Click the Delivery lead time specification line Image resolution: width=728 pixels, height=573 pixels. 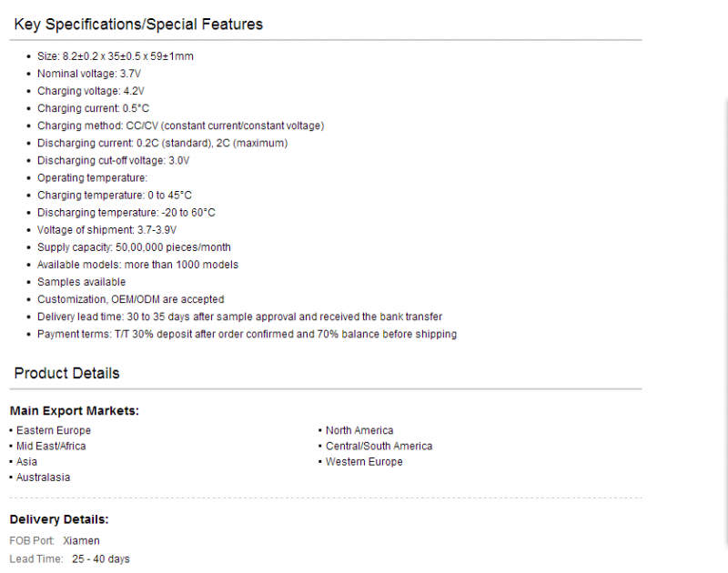pos(239,317)
